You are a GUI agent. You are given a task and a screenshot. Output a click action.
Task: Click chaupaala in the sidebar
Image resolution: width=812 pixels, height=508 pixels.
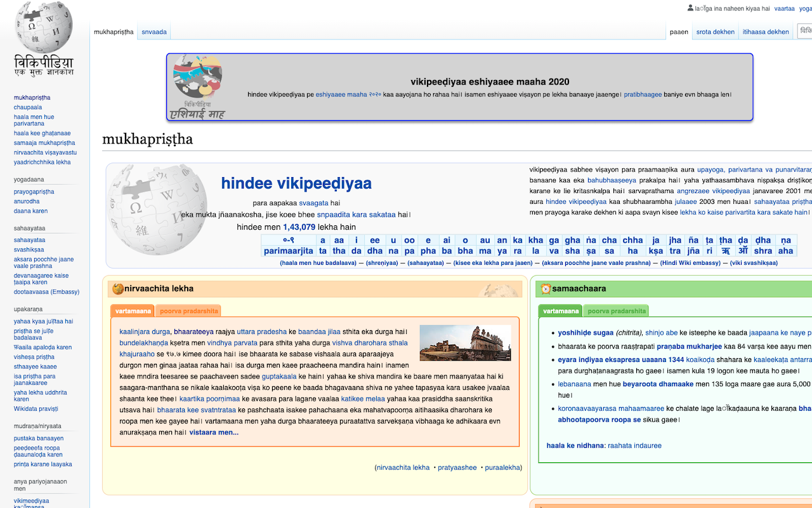pyautogui.click(x=28, y=107)
